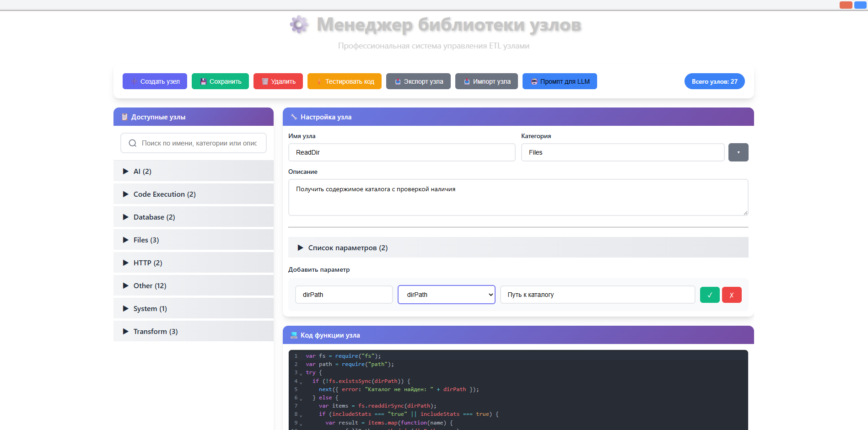The width and height of the screenshot is (868, 430).
Task: Click the laptop icon of Код функции узла
Action: [x=294, y=335]
